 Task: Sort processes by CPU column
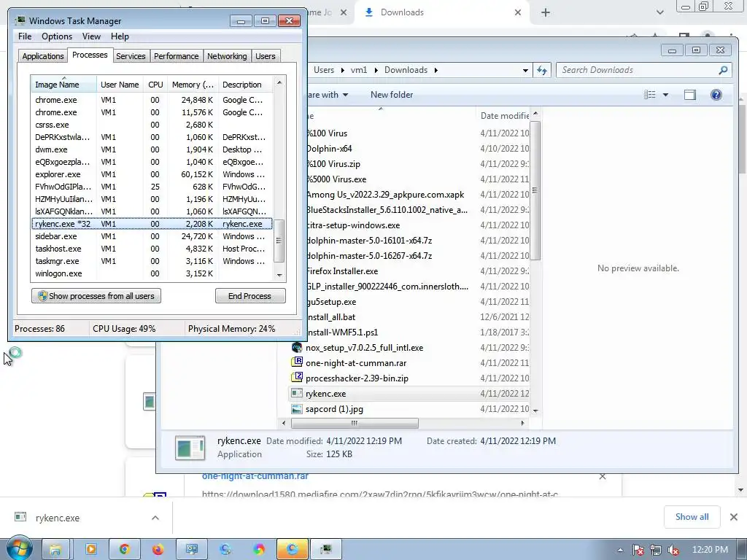[x=155, y=85]
